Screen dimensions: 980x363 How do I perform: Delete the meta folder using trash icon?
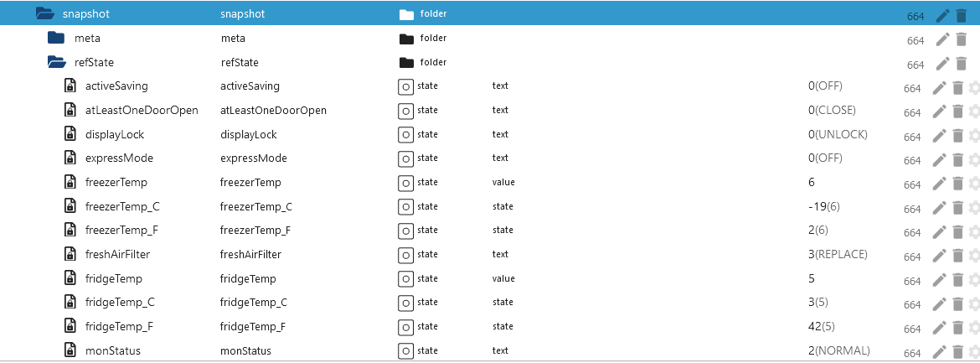pyautogui.click(x=961, y=39)
